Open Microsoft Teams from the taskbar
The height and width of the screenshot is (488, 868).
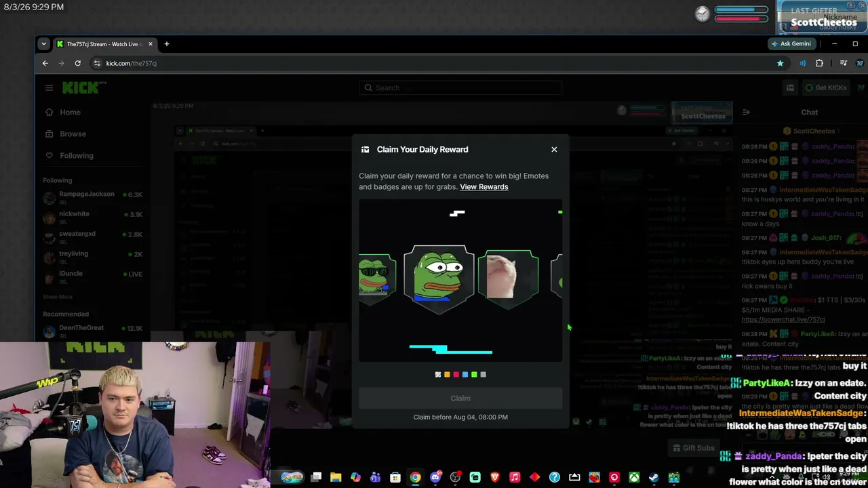[375, 477]
